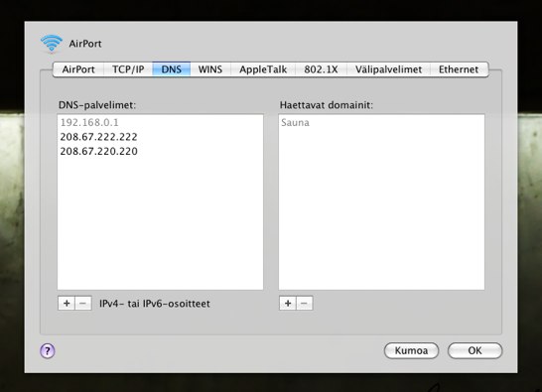This screenshot has height=392, width=542.
Task: Open the AppleTalk tab
Action: (263, 69)
